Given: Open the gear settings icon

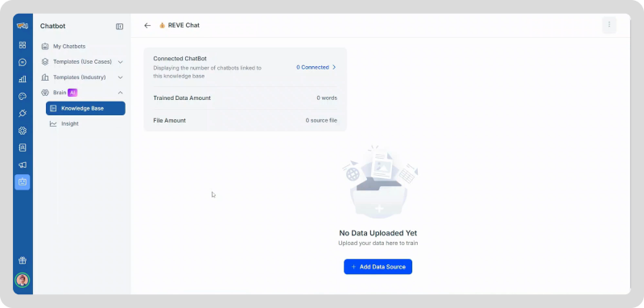Looking at the screenshot, I should 23,131.
